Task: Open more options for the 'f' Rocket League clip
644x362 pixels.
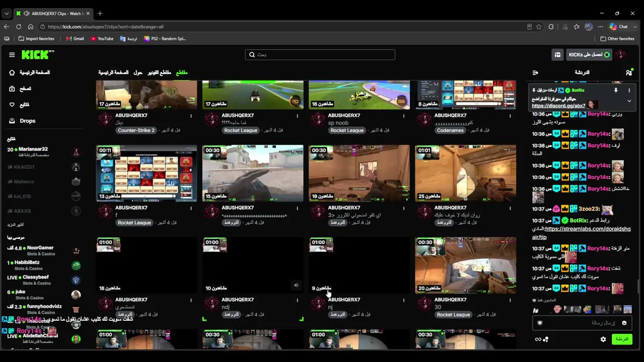Action: (191, 208)
